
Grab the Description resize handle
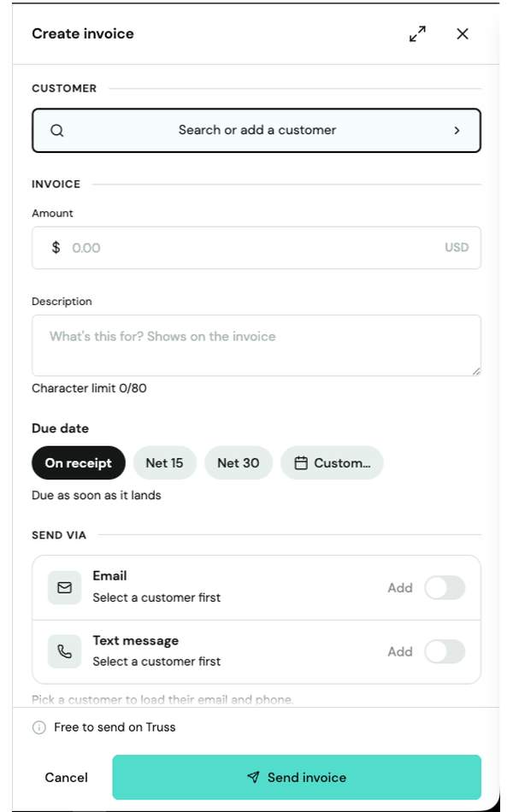click(x=476, y=371)
